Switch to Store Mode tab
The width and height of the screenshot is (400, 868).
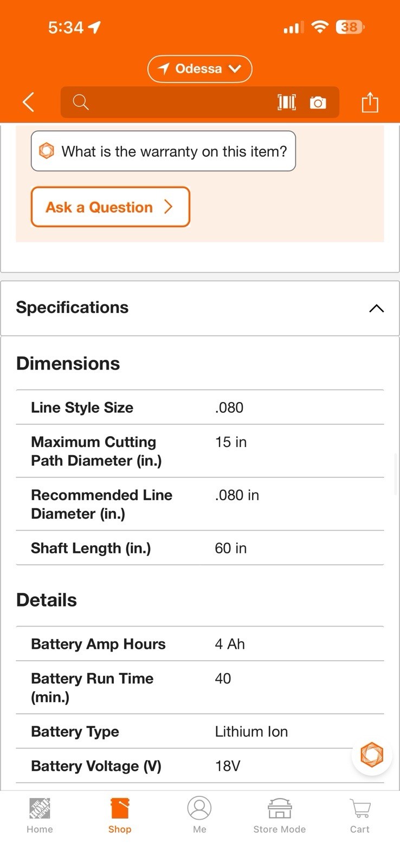coord(280,815)
